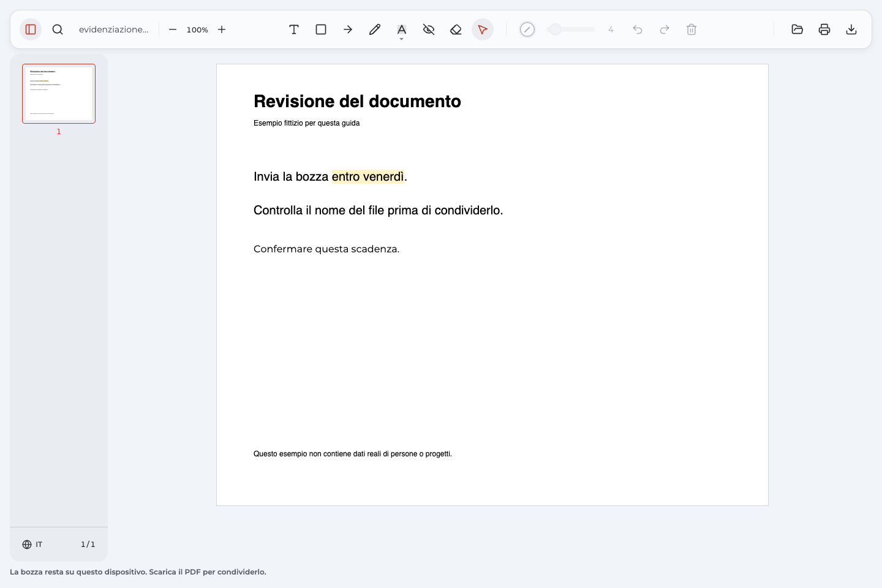Click the stroke width value 4
Screen dimensions: 882x588
click(611, 29)
